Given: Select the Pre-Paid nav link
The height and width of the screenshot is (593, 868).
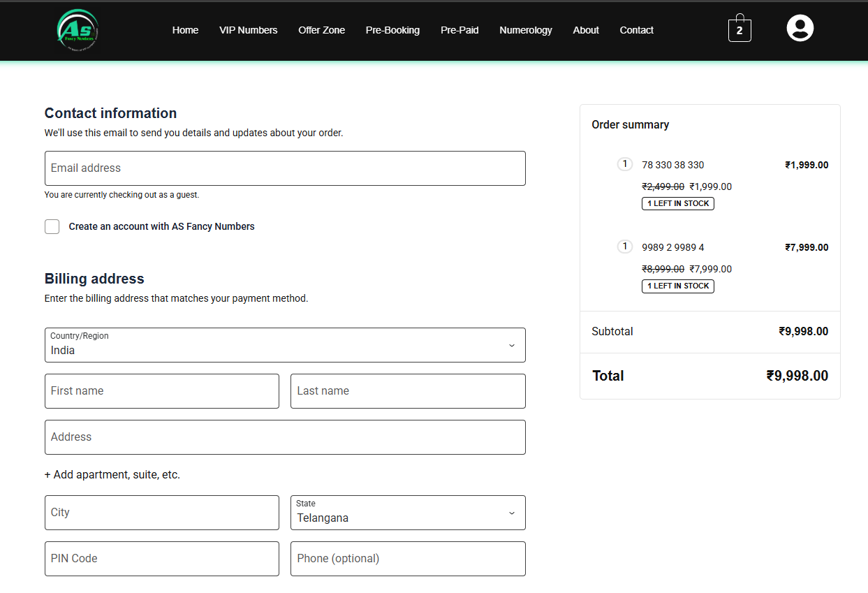Looking at the screenshot, I should click(x=459, y=30).
